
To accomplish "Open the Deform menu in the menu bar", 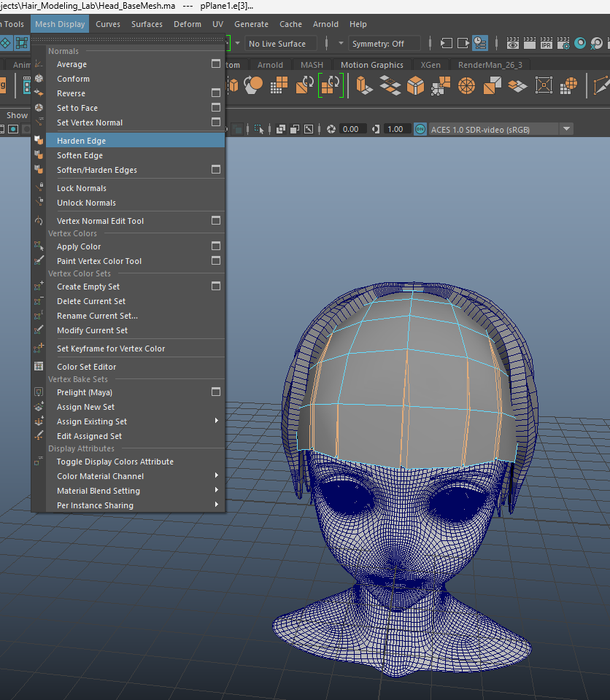I will (188, 24).
